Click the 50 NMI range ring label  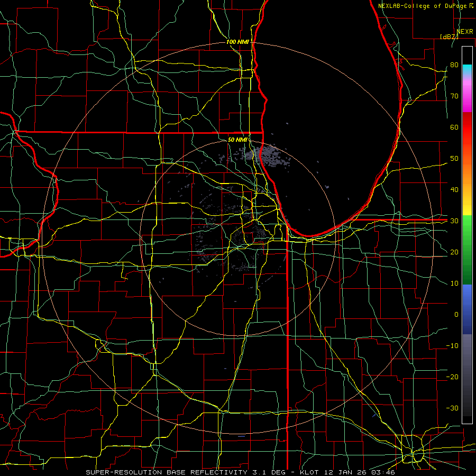pyautogui.click(x=237, y=140)
